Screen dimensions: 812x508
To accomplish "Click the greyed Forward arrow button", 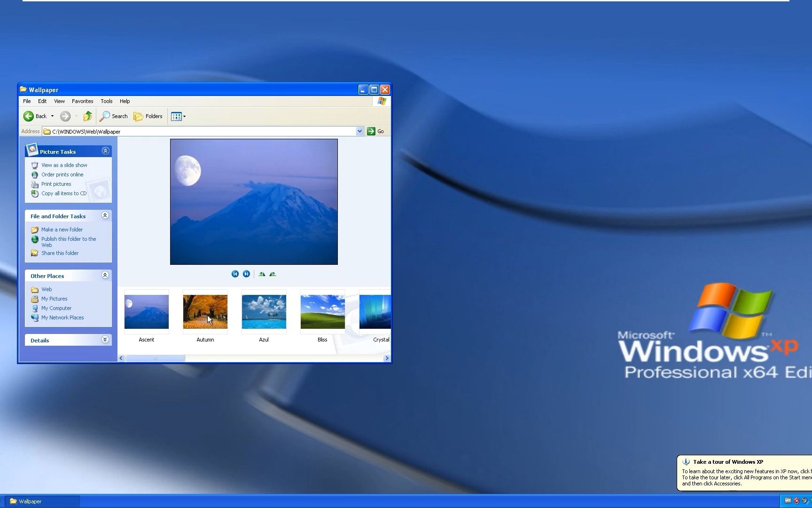I will coord(65,116).
